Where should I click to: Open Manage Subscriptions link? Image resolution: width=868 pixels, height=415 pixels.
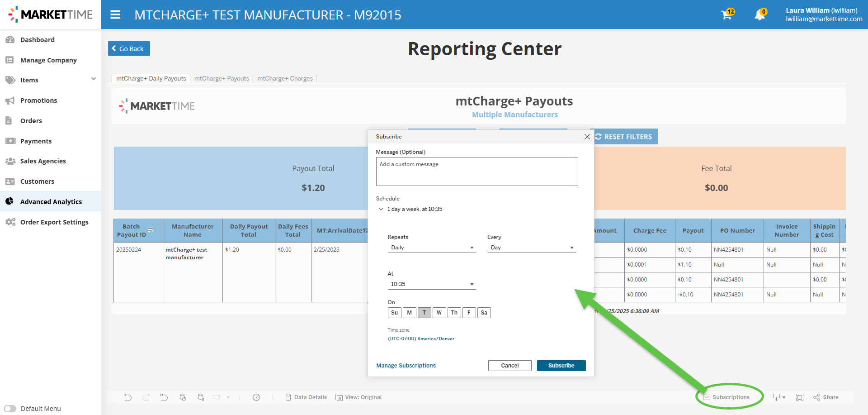[x=406, y=366]
